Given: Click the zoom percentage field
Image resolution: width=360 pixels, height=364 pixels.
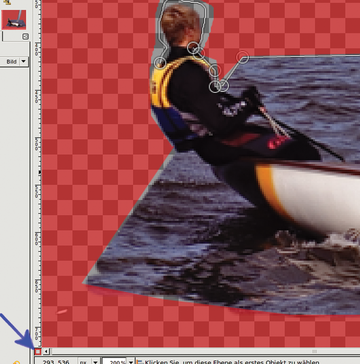Looking at the screenshot, I should click(x=114, y=362).
